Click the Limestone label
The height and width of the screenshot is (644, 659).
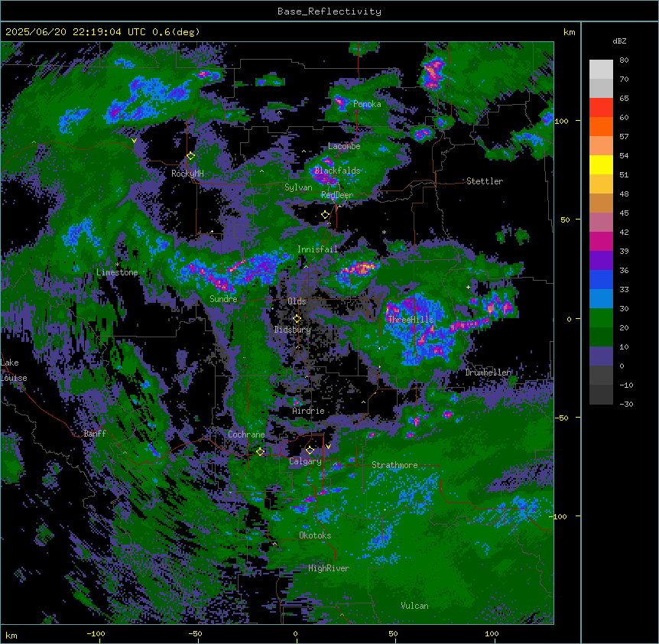117,272
